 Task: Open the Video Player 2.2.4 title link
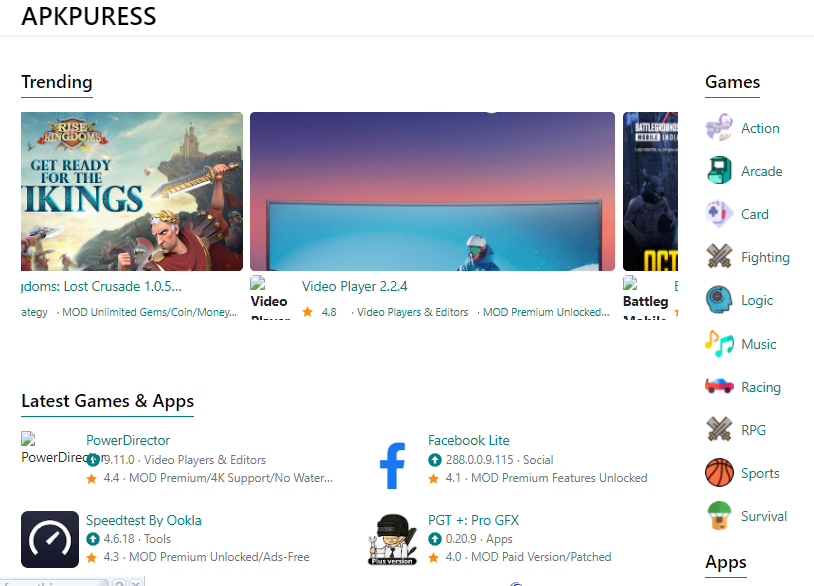355,286
